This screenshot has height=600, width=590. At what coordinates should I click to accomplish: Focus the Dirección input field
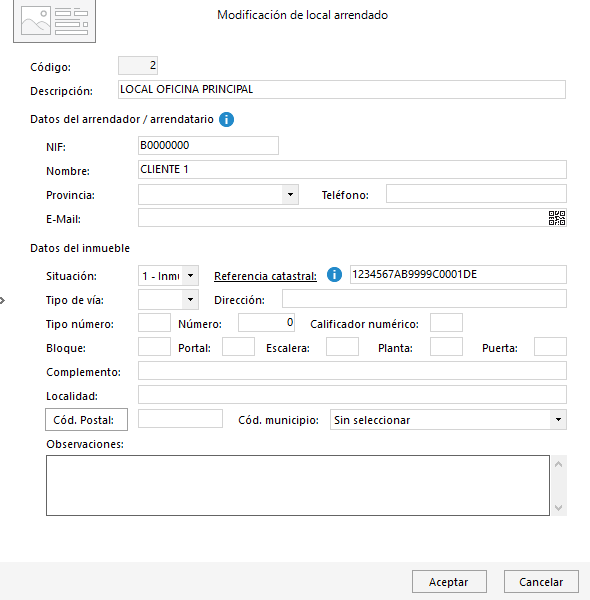pyautogui.click(x=424, y=298)
